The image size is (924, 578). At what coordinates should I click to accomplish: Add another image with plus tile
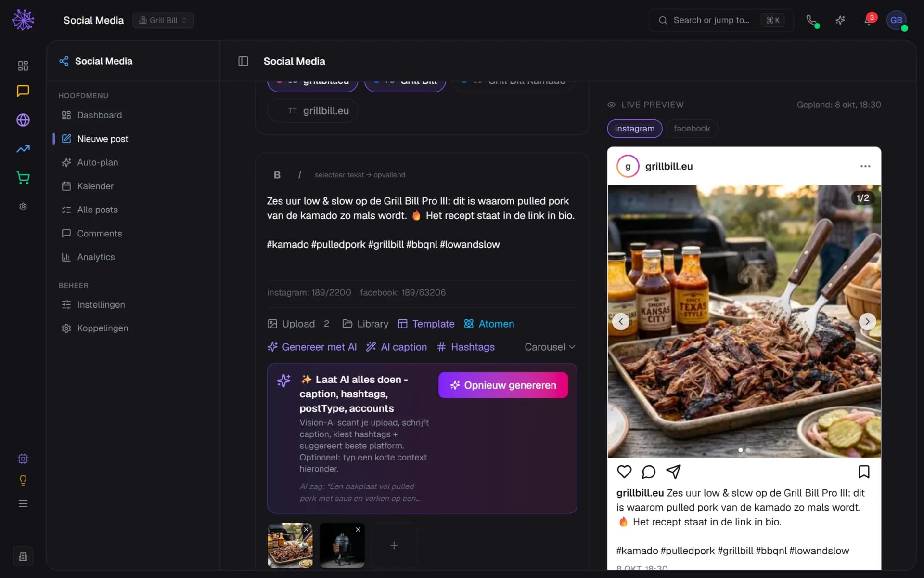coord(394,545)
